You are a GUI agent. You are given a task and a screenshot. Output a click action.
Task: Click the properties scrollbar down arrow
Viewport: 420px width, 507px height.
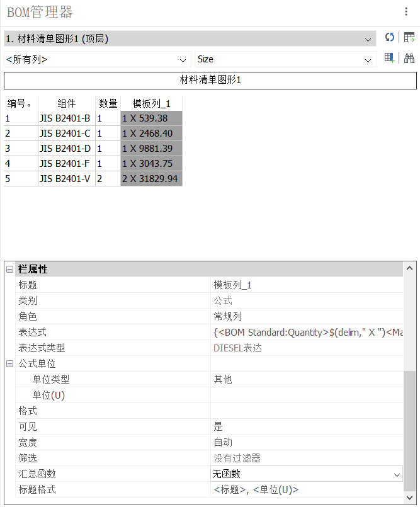410,498
